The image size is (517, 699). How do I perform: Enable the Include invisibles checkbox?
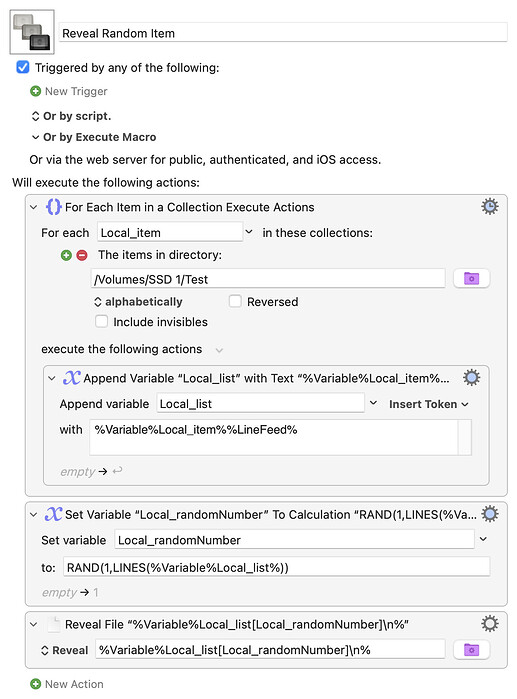tap(102, 321)
